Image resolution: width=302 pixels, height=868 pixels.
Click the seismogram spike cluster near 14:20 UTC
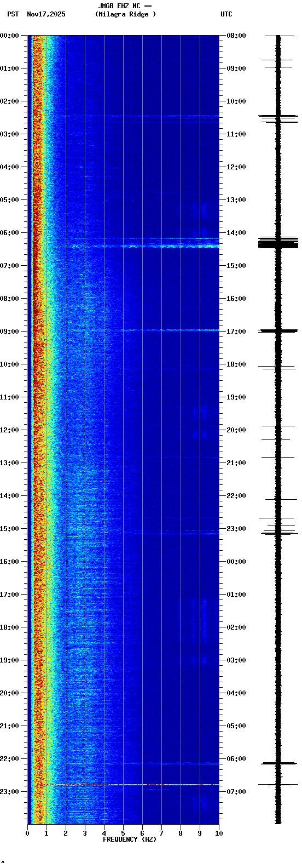coord(278,242)
